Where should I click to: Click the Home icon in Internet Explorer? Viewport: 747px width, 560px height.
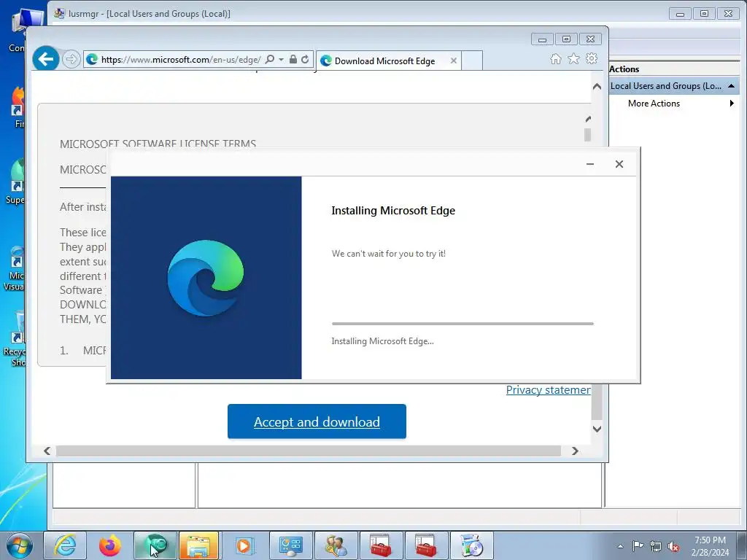tap(555, 58)
